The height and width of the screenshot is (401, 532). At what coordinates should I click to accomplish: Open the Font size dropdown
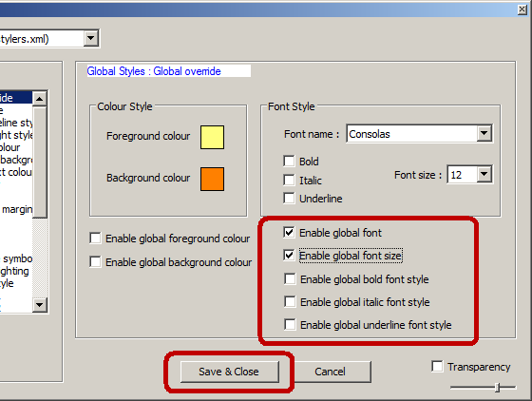pos(484,175)
